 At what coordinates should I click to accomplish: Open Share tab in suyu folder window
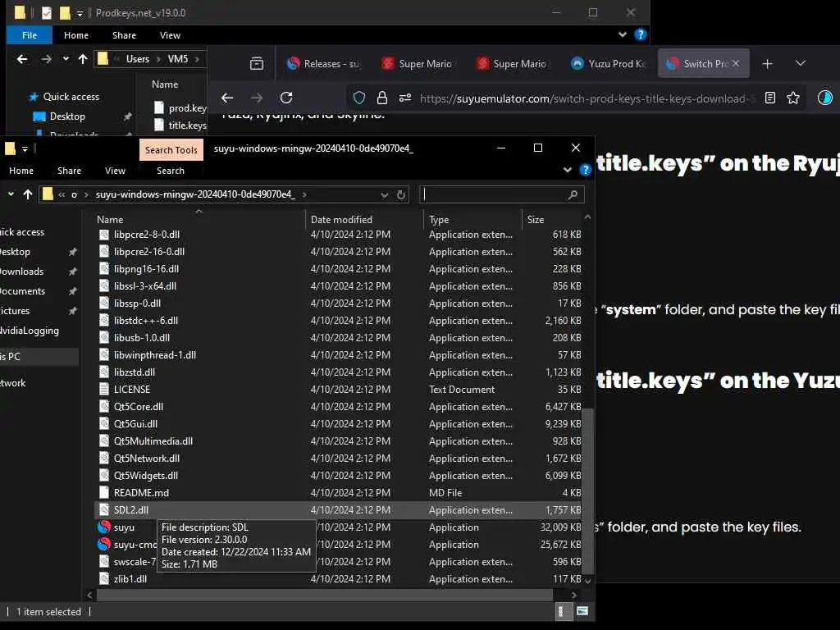point(69,171)
